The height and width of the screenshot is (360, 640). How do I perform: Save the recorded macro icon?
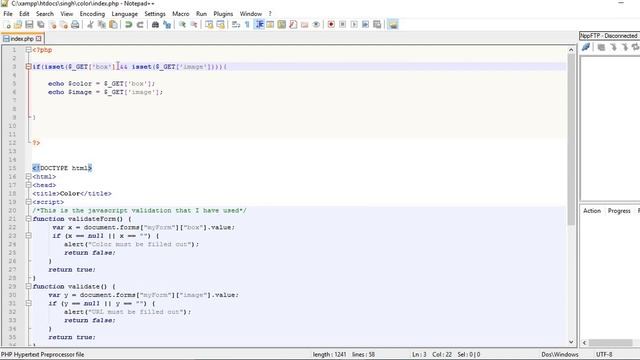[377, 24]
